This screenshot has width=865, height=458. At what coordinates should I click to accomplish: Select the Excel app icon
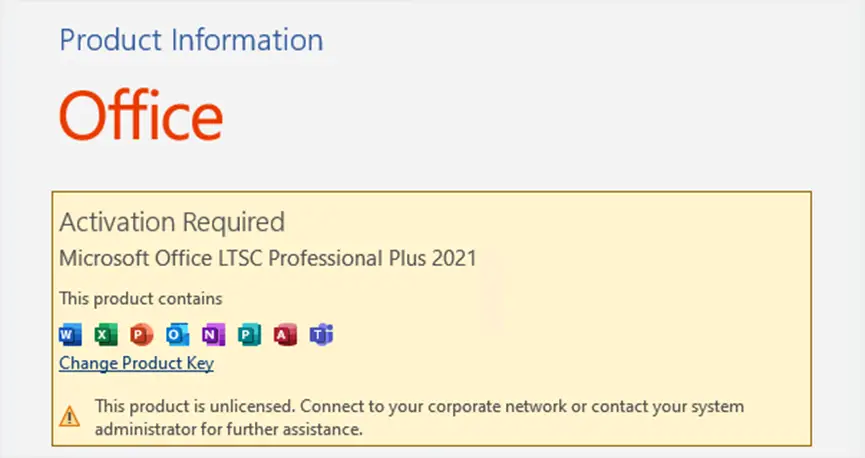pos(106,334)
